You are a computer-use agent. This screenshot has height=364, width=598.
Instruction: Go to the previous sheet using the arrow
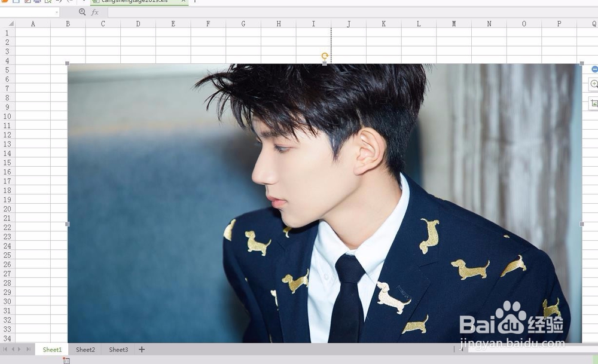click(13, 349)
